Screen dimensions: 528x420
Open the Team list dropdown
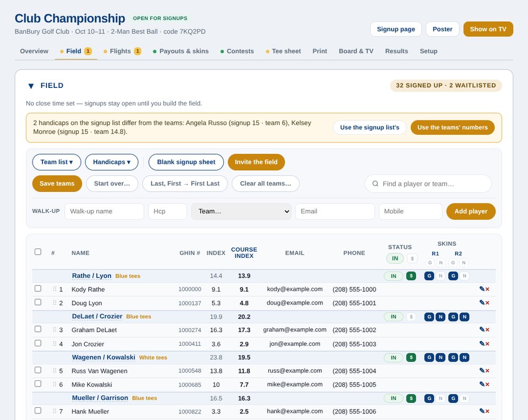pos(57,162)
